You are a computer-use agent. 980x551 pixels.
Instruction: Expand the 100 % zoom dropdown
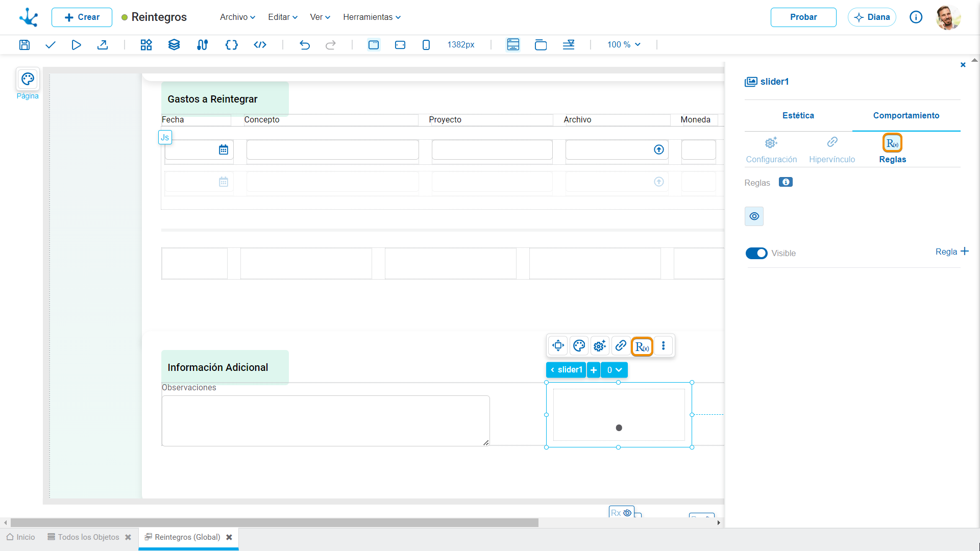624,45
